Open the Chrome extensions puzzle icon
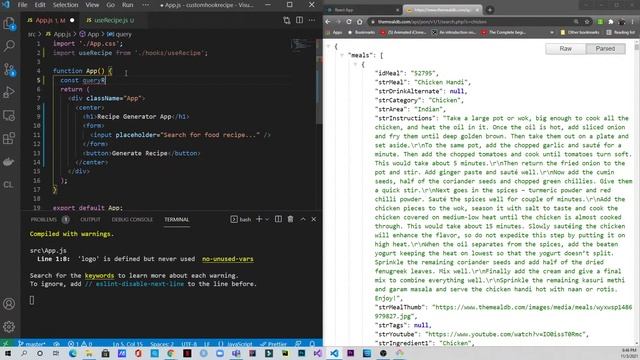 (x=611, y=22)
